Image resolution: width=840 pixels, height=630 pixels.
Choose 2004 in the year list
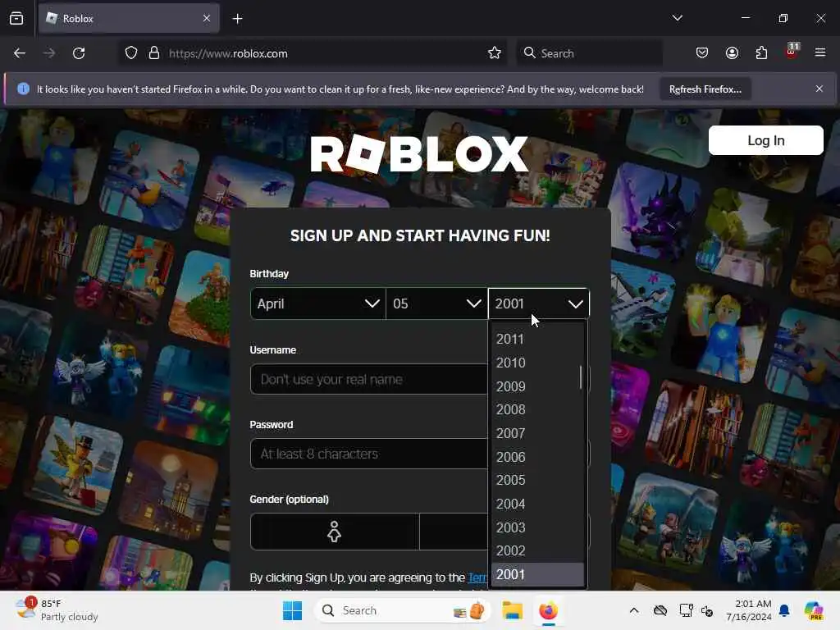point(537,504)
